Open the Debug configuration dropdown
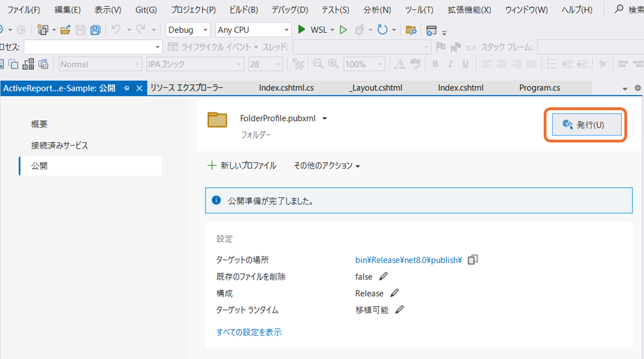The width and height of the screenshot is (644, 359). pyautogui.click(x=188, y=30)
